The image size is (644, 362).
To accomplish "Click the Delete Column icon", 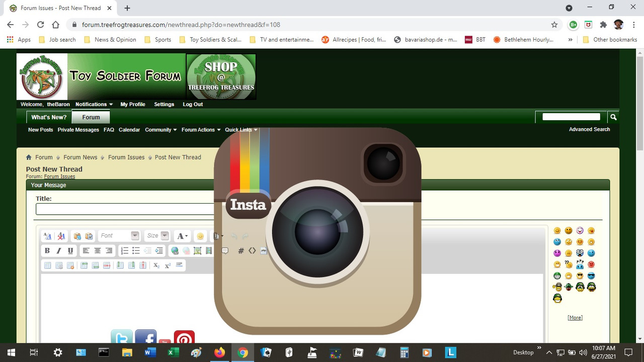I will click(x=143, y=265).
